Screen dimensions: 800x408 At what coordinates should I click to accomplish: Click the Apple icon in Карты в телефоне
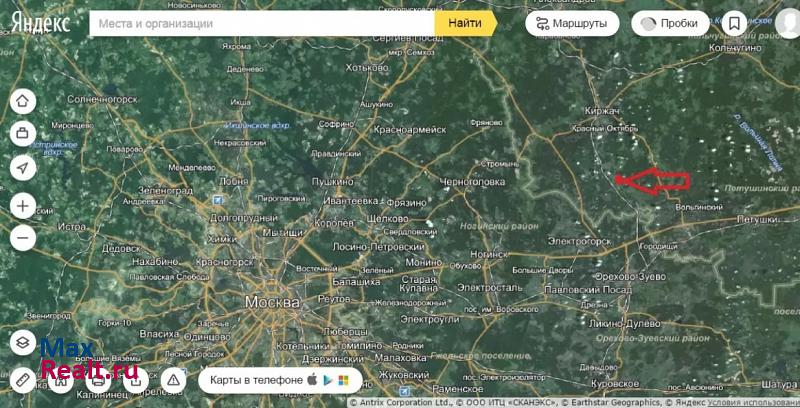point(313,380)
